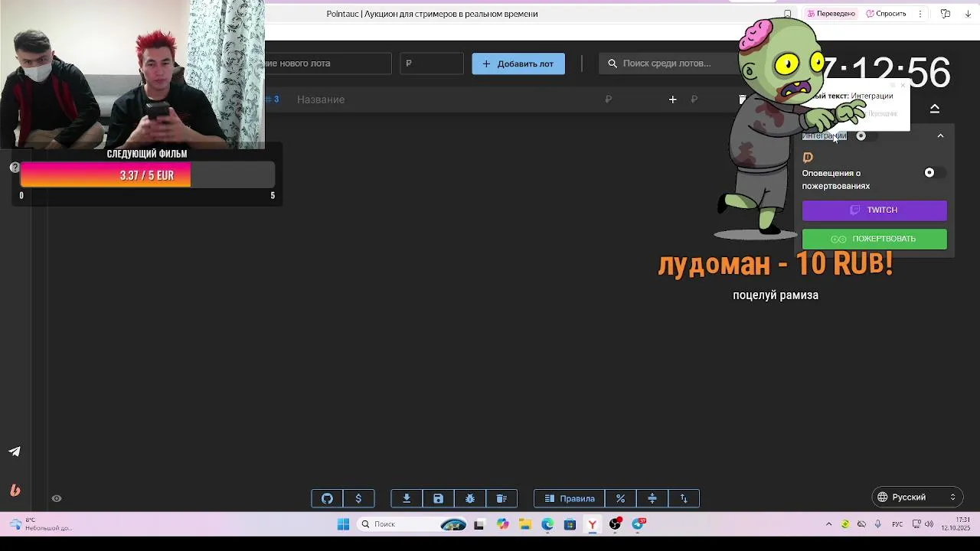980x551 pixels.
Task: Click the Telegram icon in the left sidebar
Action: pyautogui.click(x=15, y=452)
